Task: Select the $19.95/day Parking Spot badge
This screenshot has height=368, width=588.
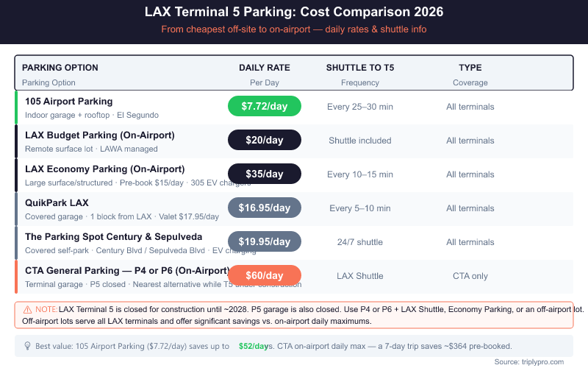Action: coord(265,241)
